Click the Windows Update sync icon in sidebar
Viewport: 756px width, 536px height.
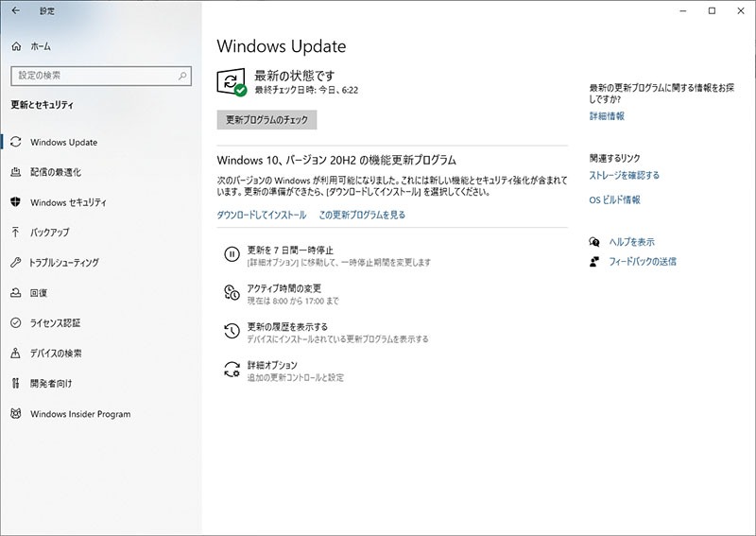click(16, 142)
